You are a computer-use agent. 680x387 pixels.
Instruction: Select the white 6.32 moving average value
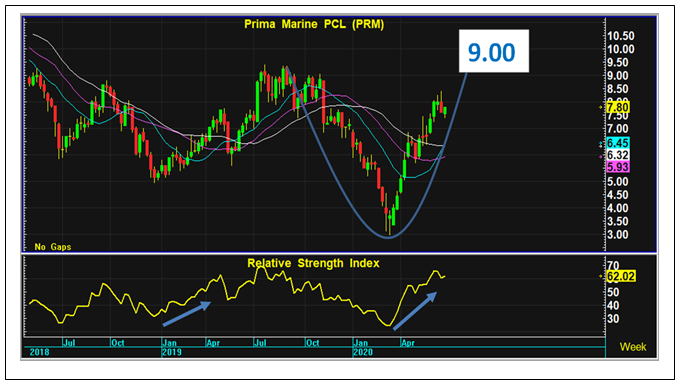pos(618,155)
